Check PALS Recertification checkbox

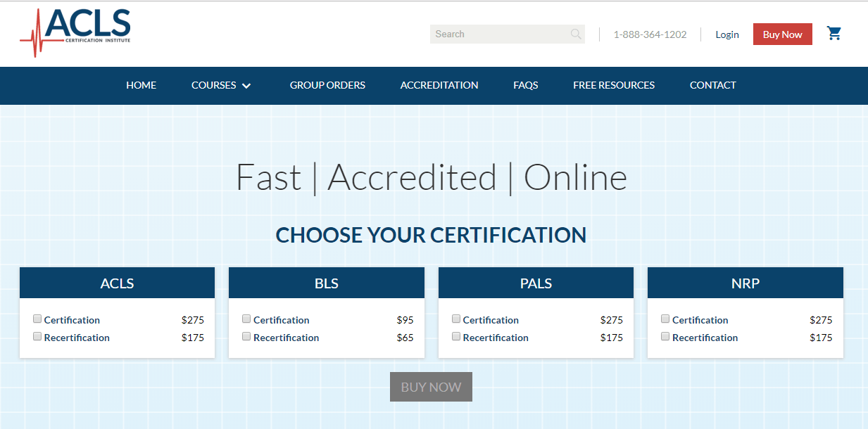(456, 336)
